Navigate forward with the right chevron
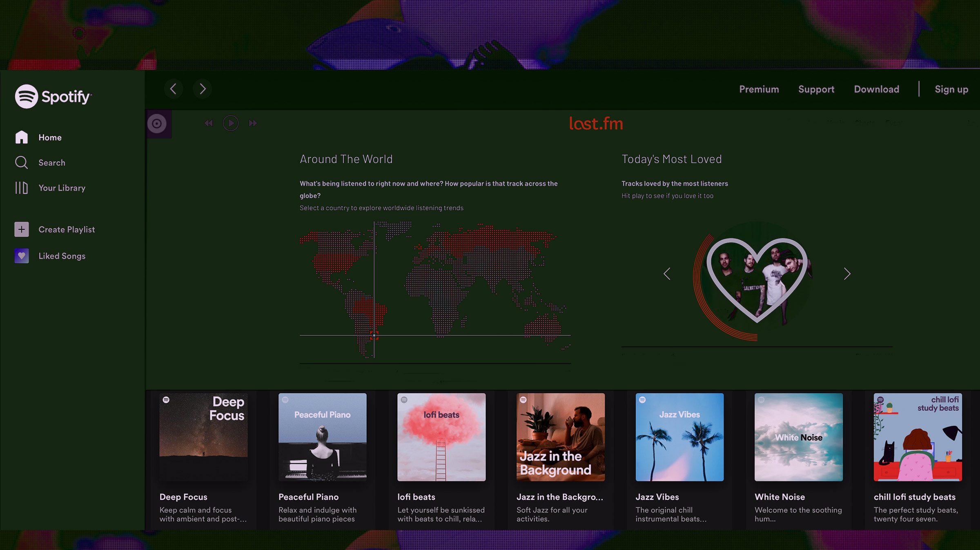The image size is (980, 550). 202,89
